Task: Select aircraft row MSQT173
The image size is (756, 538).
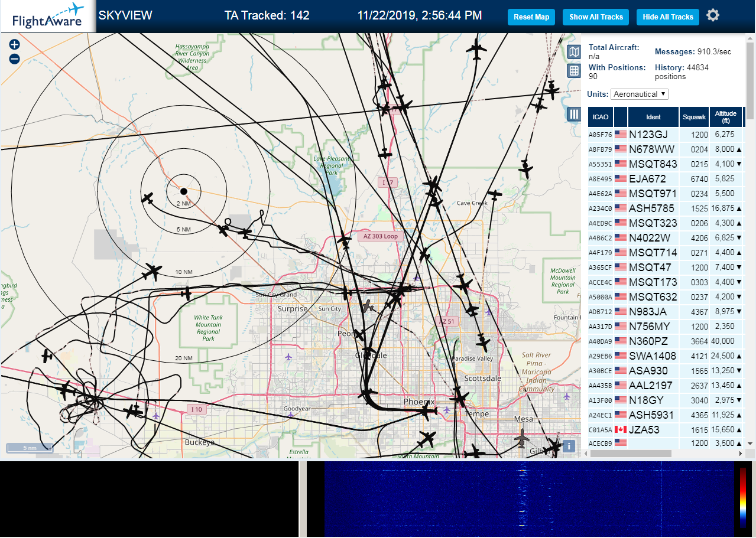Action: pos(666,282)
